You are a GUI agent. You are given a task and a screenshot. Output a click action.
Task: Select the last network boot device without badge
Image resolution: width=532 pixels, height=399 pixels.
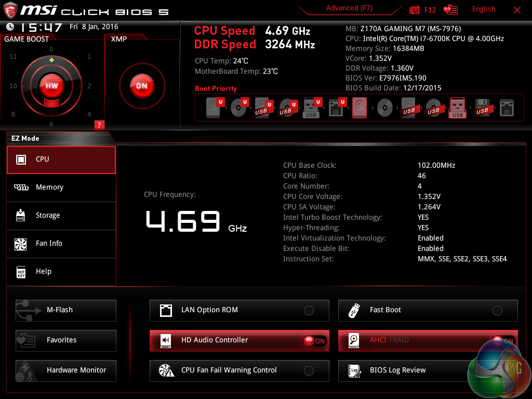507,108
